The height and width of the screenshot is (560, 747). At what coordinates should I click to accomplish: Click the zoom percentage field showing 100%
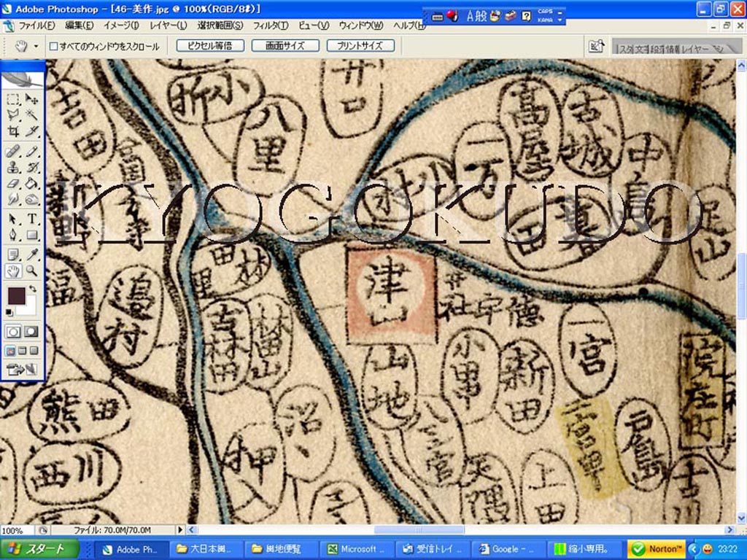pyautogui.click(x=17, y=530)
